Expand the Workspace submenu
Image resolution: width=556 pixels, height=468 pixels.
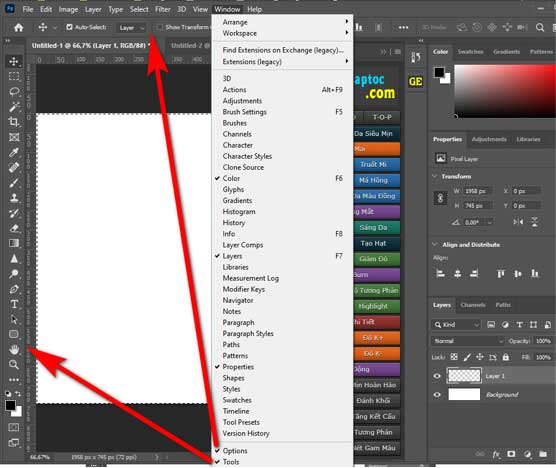(282, 33)
